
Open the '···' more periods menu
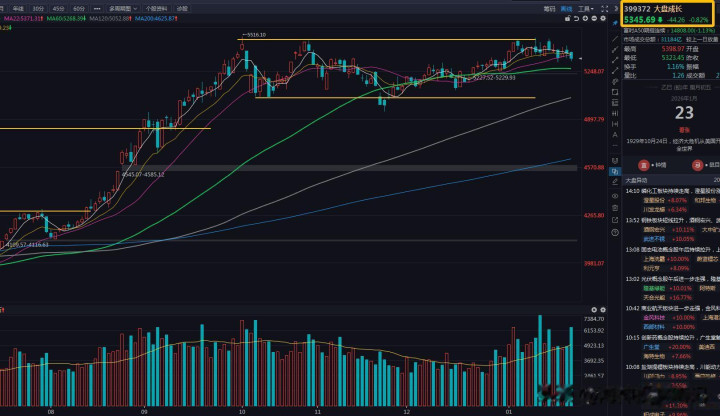pyautogui.click(x=99, y=7)
